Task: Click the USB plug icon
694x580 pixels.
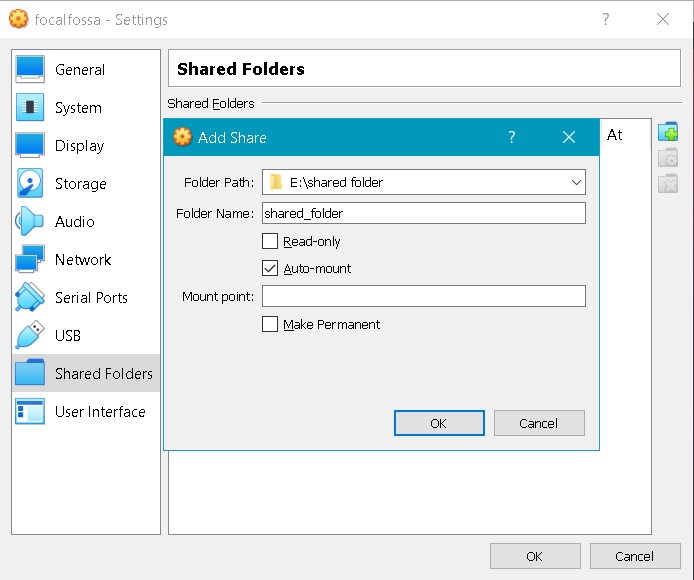Action: [30, 335]
